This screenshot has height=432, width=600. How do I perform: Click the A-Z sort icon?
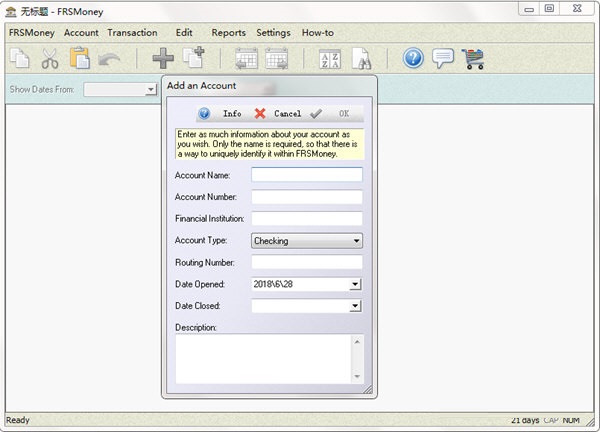pos(330,59)
